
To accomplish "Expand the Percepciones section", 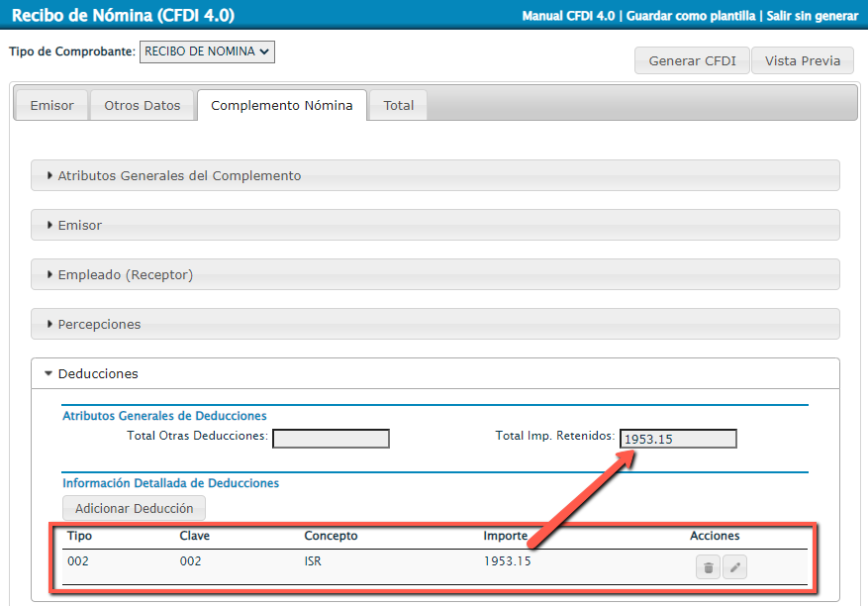I will 99,324.
